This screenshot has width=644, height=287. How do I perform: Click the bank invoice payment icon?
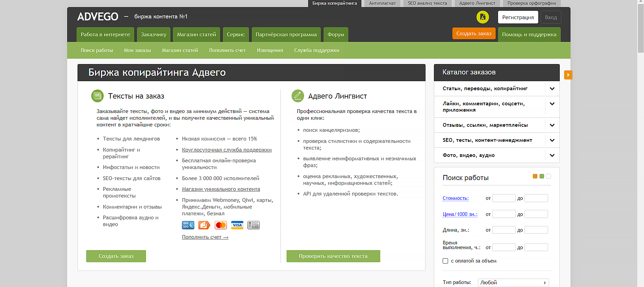[x=253, y=225]
